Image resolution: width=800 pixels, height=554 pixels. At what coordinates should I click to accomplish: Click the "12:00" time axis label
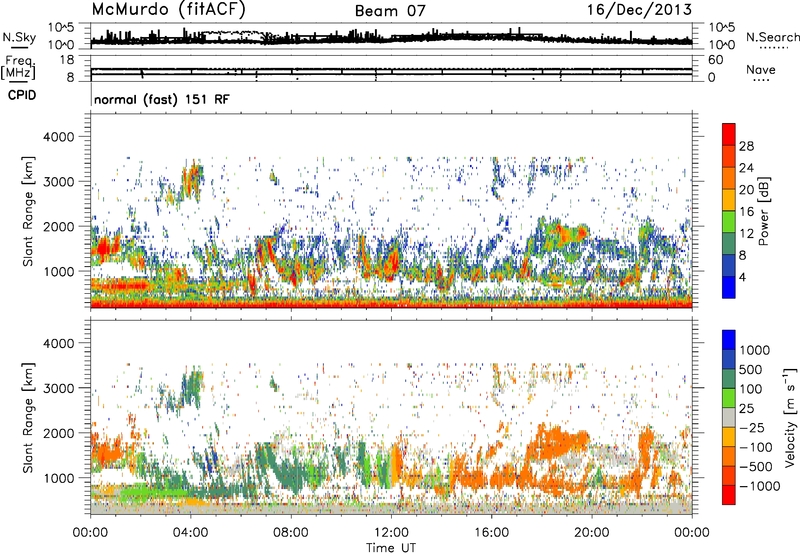pos(391,533)
